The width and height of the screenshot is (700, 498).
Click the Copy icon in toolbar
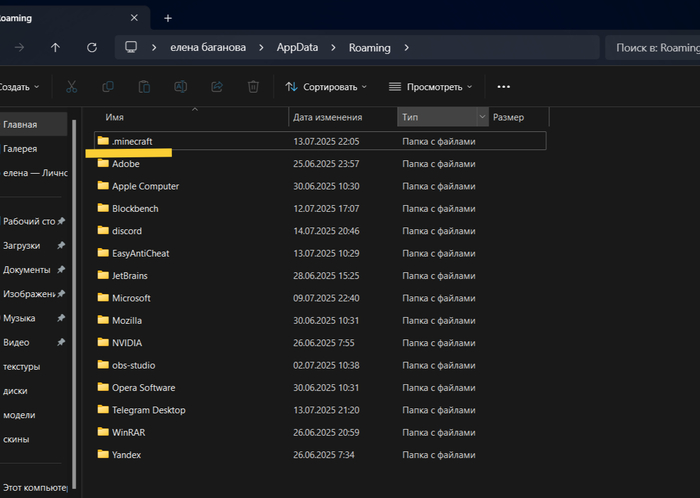coord(108,87)
